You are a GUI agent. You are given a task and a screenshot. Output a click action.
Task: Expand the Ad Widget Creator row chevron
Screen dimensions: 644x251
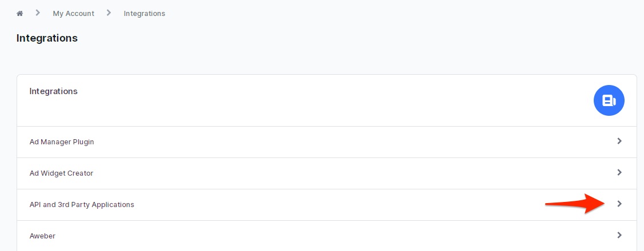pos(619,172)
